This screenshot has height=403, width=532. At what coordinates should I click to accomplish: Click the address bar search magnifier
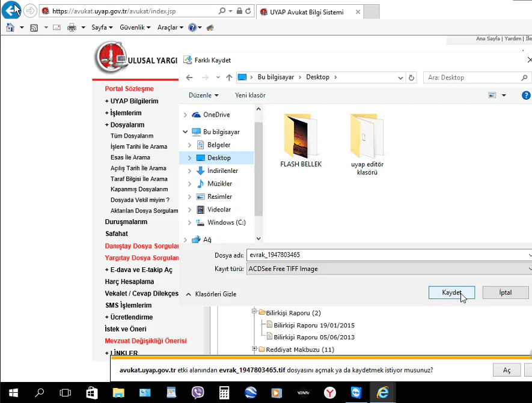(x=222, y=11)
